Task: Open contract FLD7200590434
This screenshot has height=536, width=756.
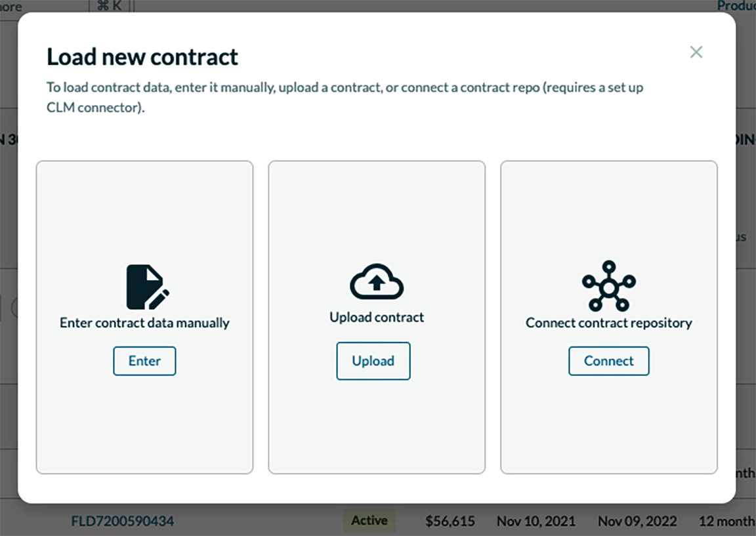Action: click(122, 521)
